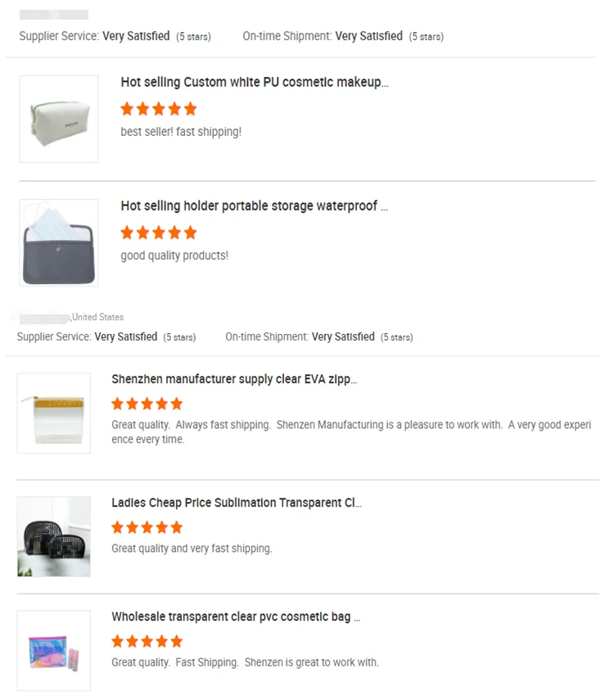614x700 pixels.
Task: Click star rating for Wholesale PVC cosmetic bag
Action: coord(147,641)
